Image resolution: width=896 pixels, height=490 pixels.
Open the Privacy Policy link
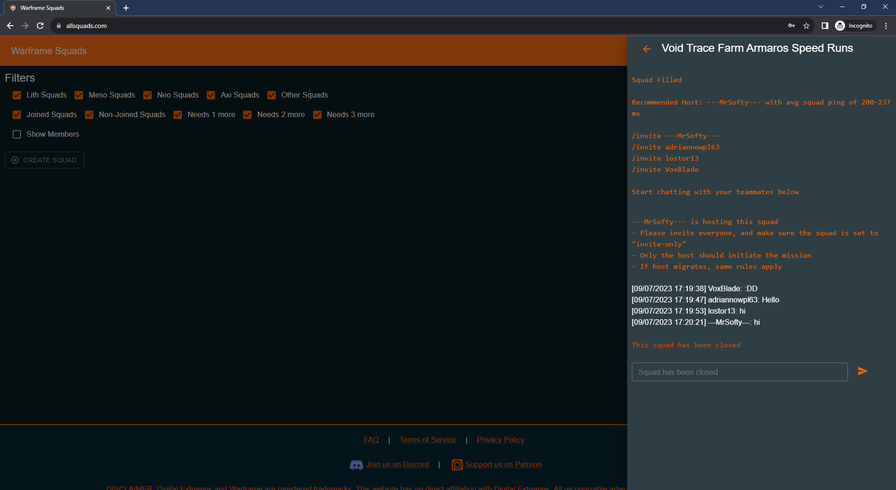click(x=501, y=440)
